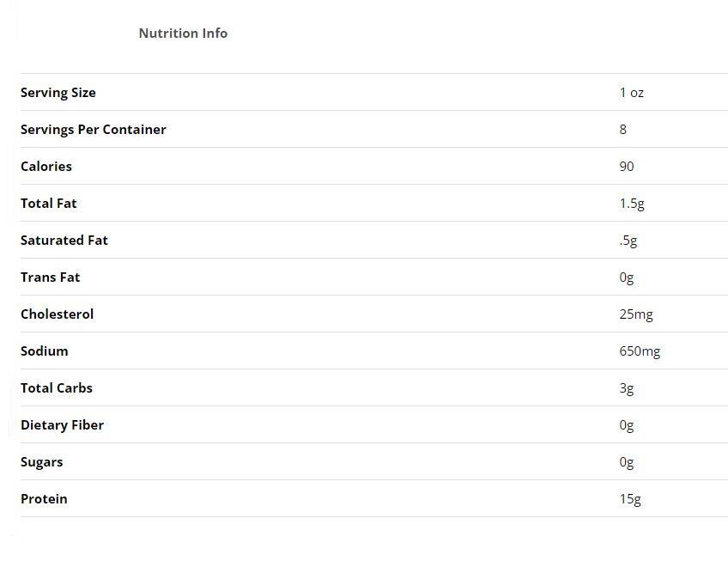Image resolution: width=728 pixels, height=561 pixels.
Task: Click the Saturated Fat label
Action: point(64,241)
